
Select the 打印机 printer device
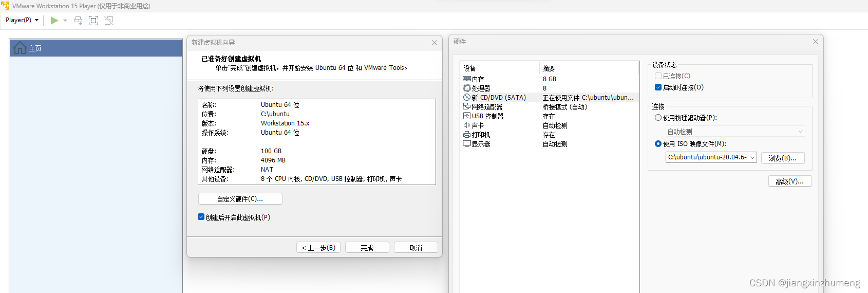(550, 135)
